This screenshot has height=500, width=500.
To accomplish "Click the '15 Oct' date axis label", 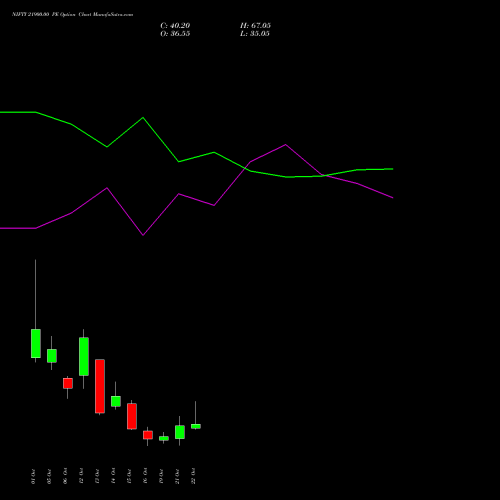I will click(129, 476).
